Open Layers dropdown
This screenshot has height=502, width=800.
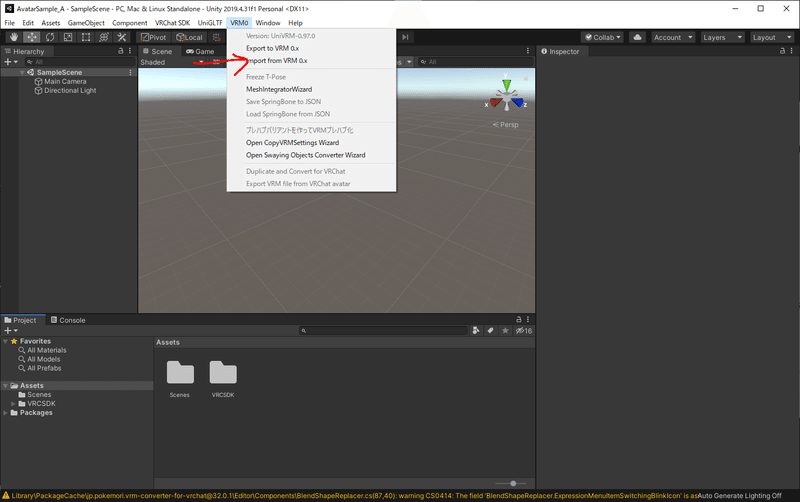pyautogui.click(x=722, y=37)
